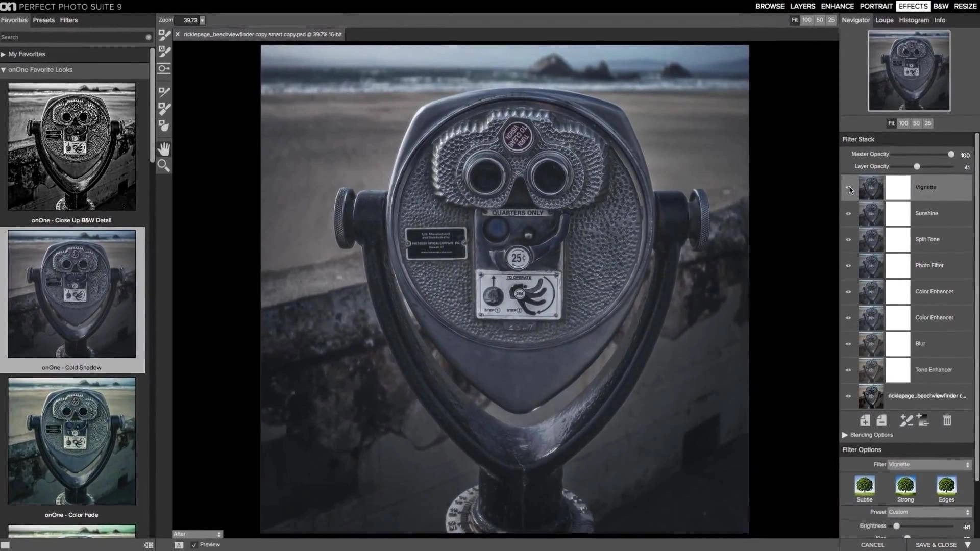Image resolution: width=980 pixels, height=551 pixels.
Task: Click Fit in the top zoom bar
Action: click(794, 20)
